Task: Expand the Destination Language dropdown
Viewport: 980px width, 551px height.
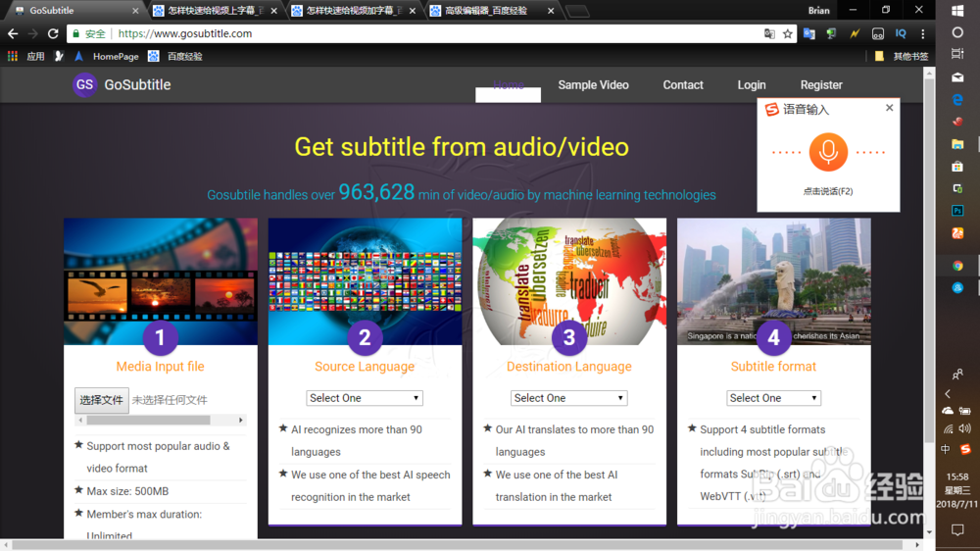Action: click(x=568, y=398)
